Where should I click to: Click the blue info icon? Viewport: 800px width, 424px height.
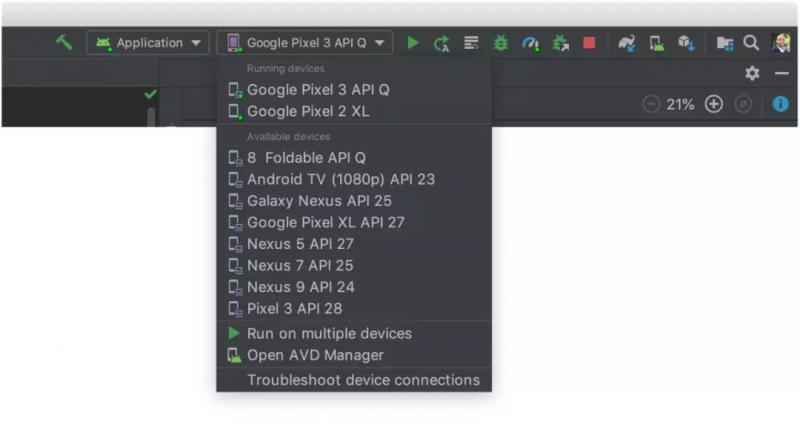[x=780, y=104]
